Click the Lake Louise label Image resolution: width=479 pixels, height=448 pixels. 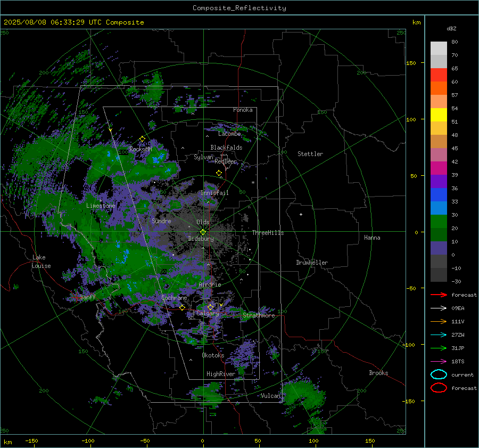41,262
